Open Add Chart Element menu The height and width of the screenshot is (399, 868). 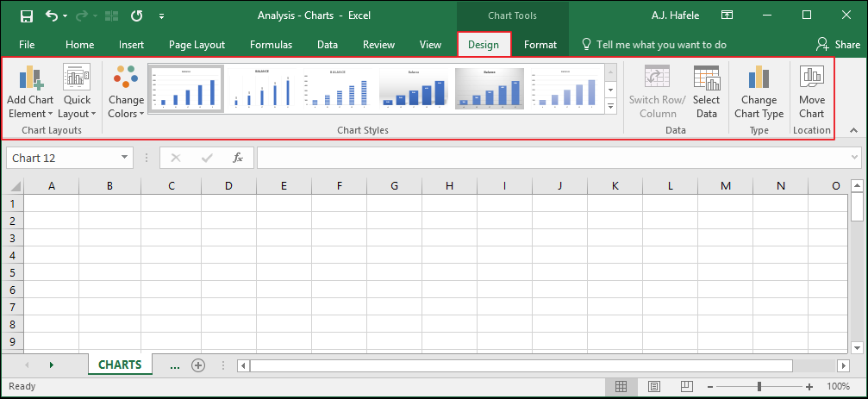pos(30,92)
